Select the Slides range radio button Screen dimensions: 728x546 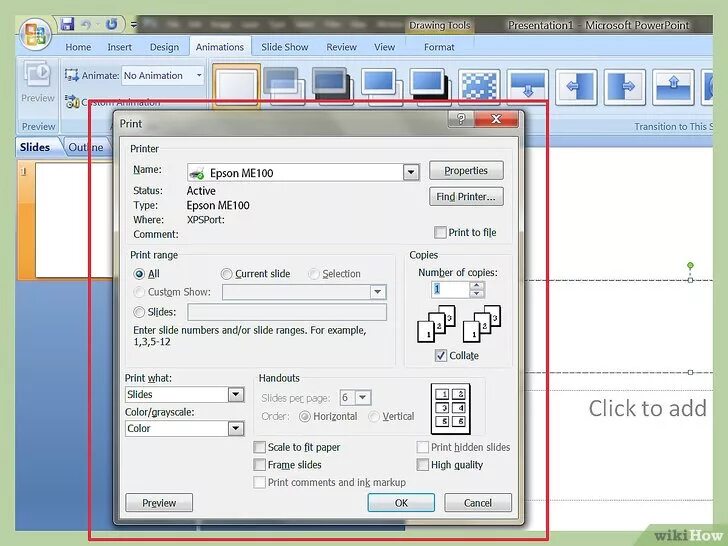139,312
